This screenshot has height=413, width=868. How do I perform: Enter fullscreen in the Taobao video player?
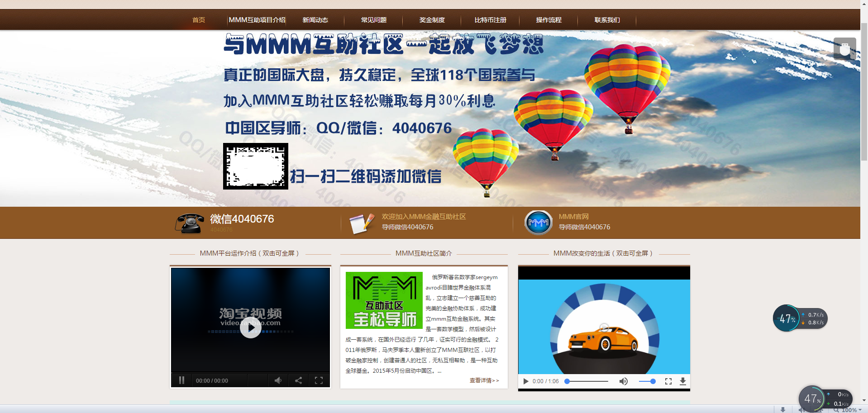[319, 380]
